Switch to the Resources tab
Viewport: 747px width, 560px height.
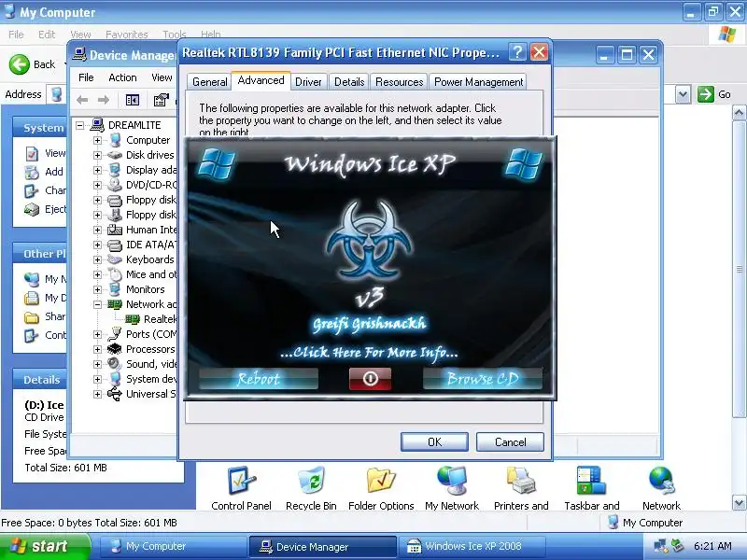(x=400, y=82)
